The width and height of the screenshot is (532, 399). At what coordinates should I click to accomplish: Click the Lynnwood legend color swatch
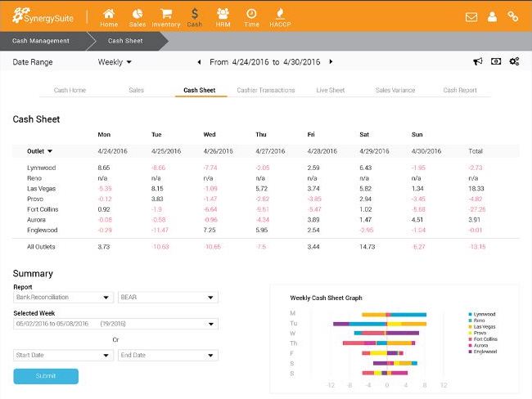click(x=470, y=314)
